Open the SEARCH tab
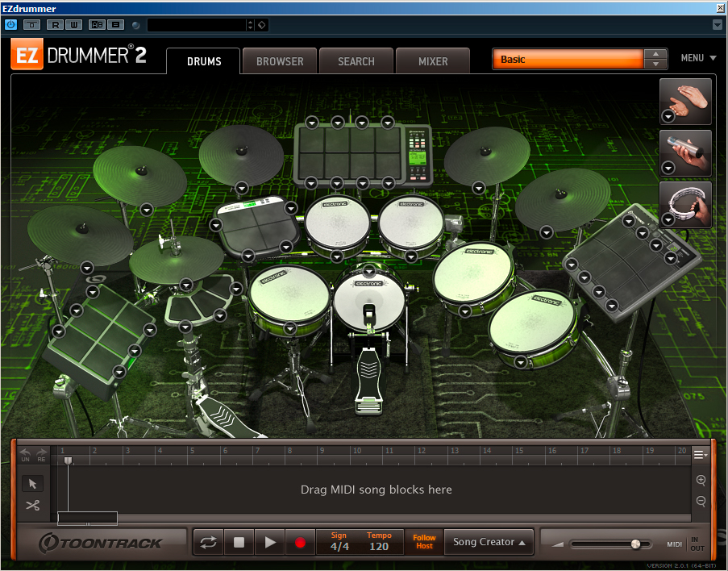This screenshot has width=728, height=571. click(356, 60)
